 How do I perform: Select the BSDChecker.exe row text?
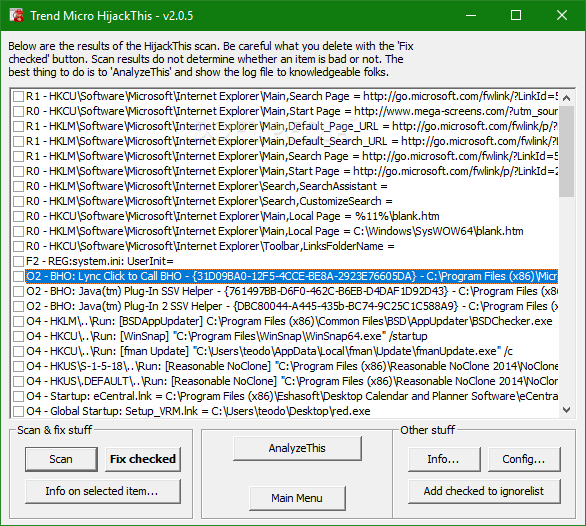coord(289,321)
